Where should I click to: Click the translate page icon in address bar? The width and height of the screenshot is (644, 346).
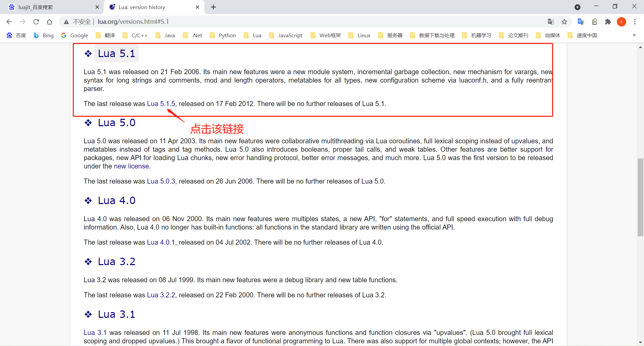[550, 21]
